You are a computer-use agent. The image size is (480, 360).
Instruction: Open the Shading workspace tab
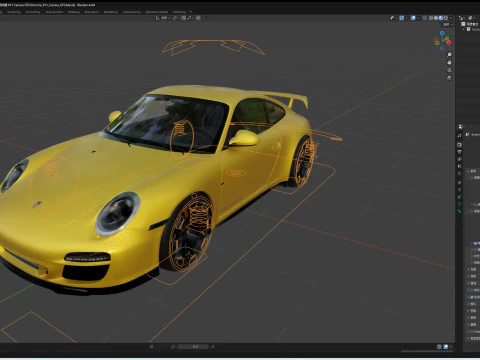point(74,12)
